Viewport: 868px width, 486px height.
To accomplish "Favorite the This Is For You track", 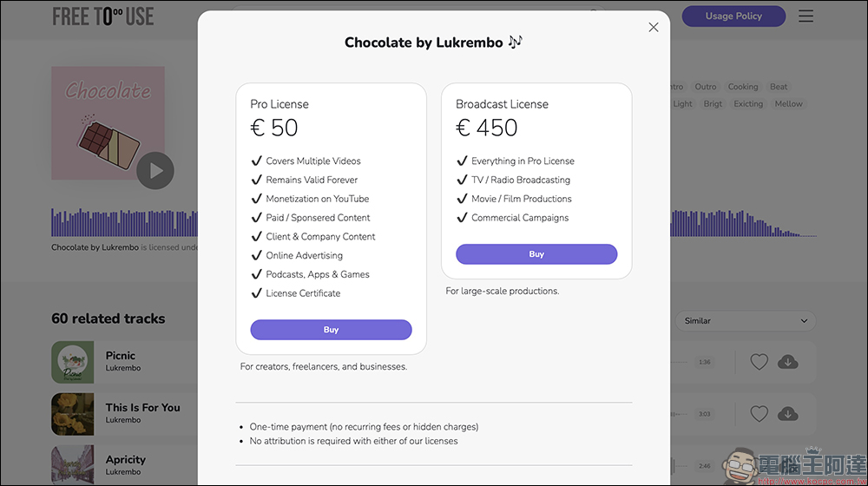I will [x=759, y=414].
